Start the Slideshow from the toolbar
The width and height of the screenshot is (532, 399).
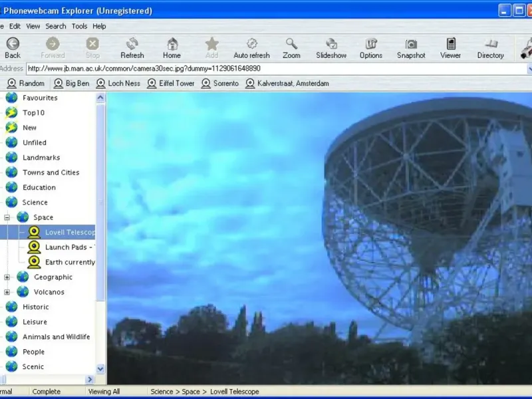tap(331, 44)
